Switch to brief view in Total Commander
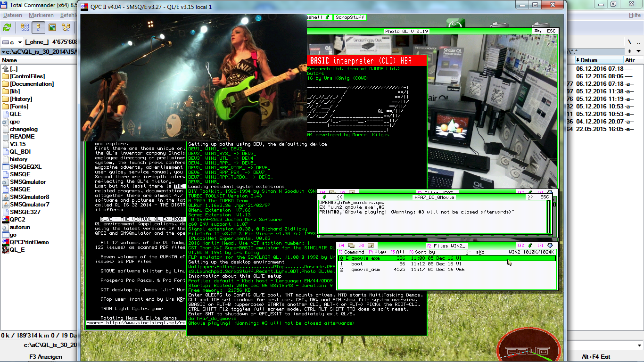644x362 pixels. coord(24,27)
